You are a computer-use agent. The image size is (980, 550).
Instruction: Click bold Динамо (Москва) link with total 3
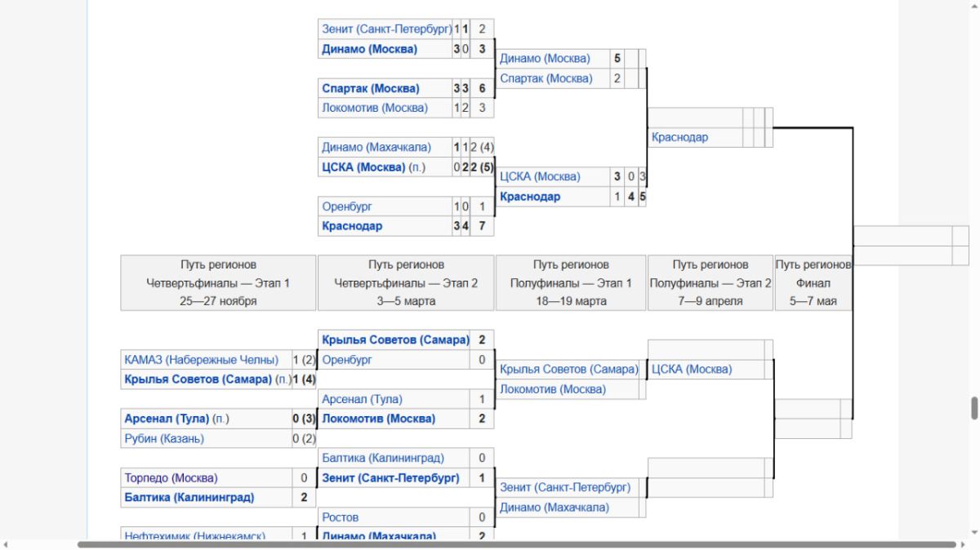[x=369, y=49]
